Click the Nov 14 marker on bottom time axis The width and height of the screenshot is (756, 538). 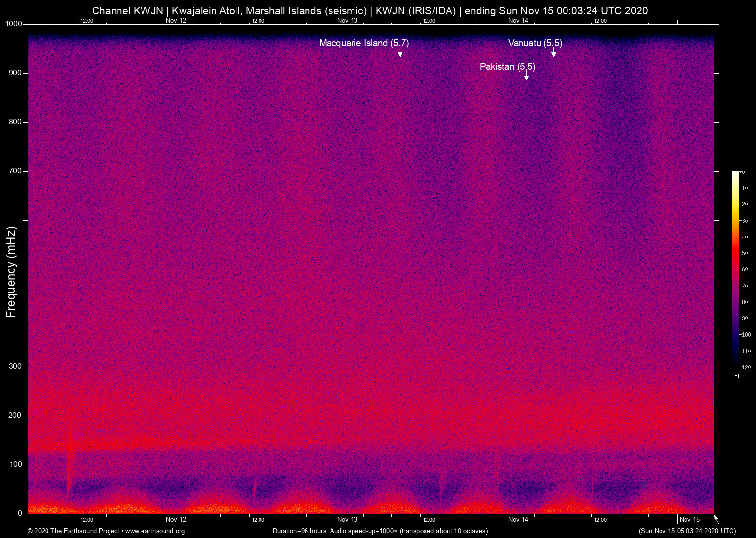tap(518, 520)
